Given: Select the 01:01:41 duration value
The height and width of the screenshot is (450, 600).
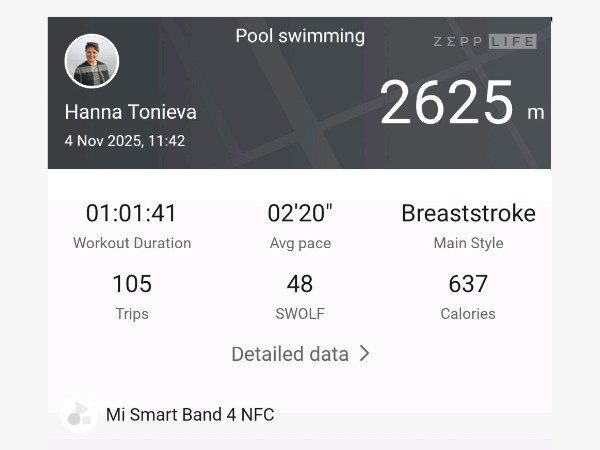Looking at the screenshot, I should click(131, 213).
